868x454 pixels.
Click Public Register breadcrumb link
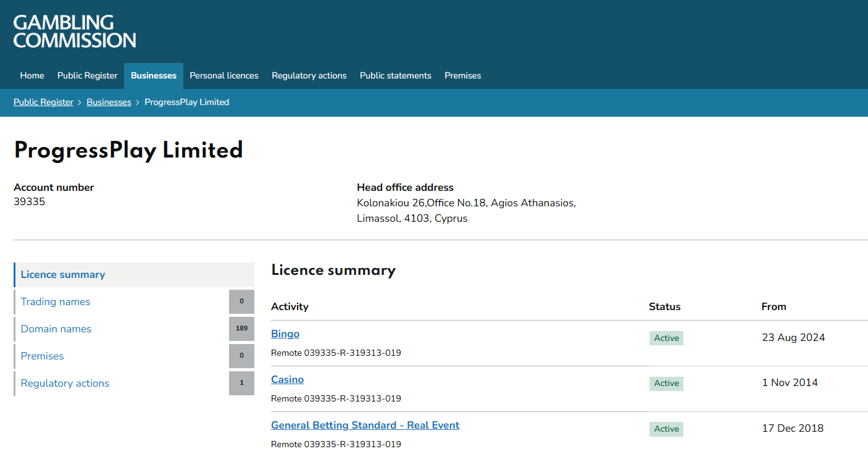(43, 102)
